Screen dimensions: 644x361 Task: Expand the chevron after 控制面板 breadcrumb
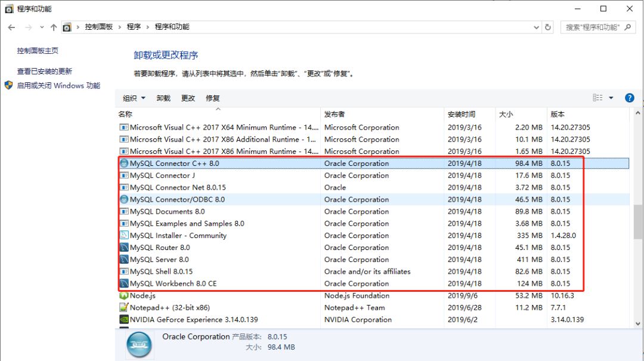click(119, 27)
